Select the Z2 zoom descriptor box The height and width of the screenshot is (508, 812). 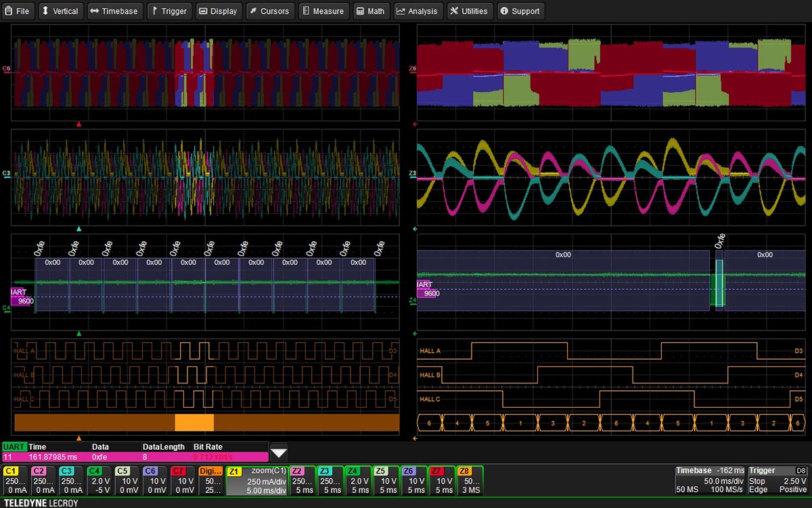pos(302,480)
